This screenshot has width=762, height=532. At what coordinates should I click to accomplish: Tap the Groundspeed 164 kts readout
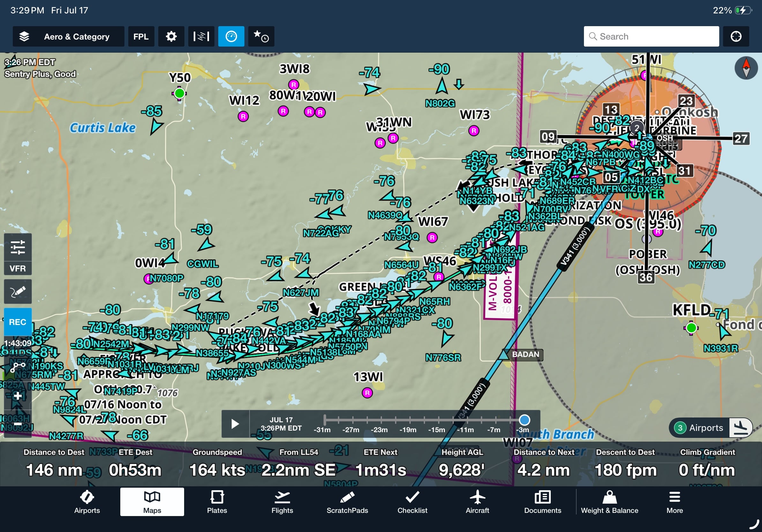click(x=217, y=463)
